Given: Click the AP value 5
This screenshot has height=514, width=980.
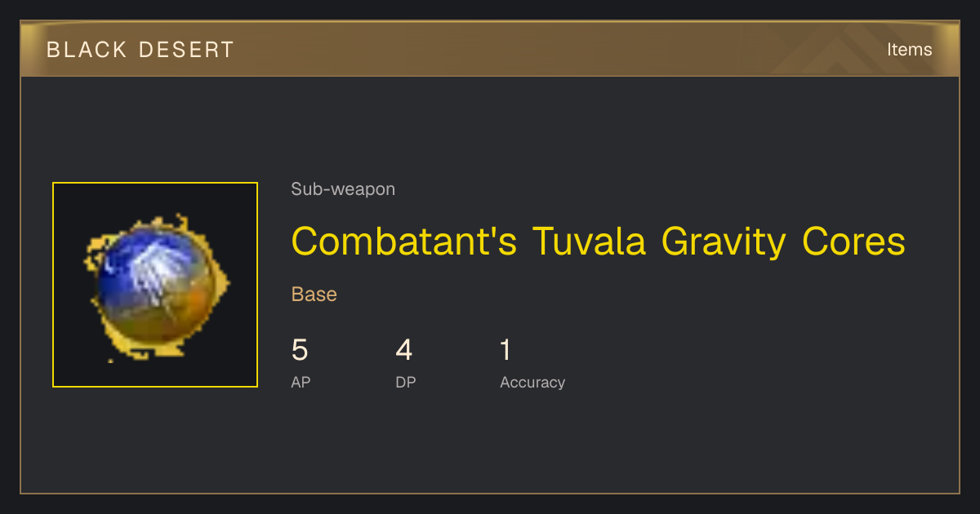Looking at the screenshot, I should tap(300, 350).
